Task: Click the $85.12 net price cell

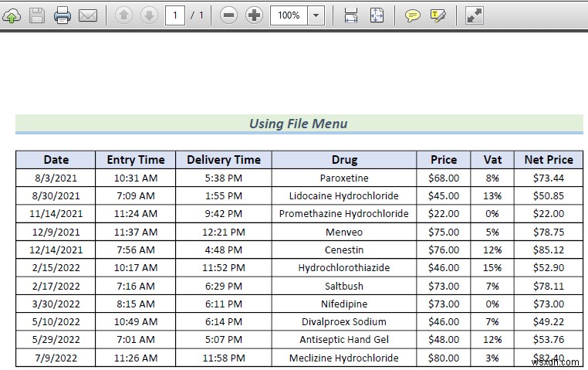Action: point(549,250)
